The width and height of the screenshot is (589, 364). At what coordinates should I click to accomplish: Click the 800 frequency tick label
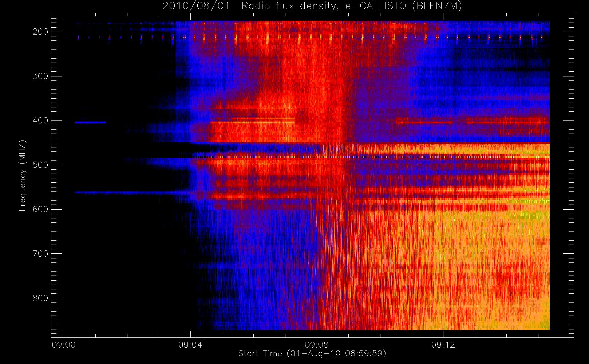40,298
